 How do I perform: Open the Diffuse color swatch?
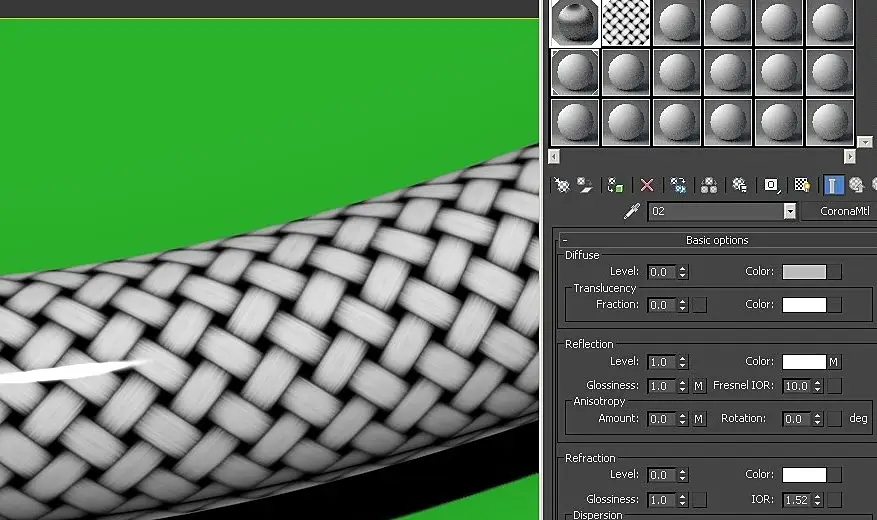[x=804, y=272]
